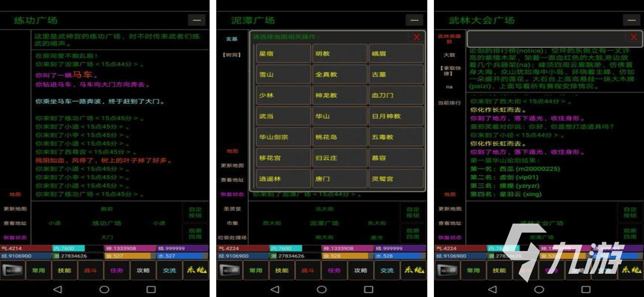Select 日月神教 destination

396,116
